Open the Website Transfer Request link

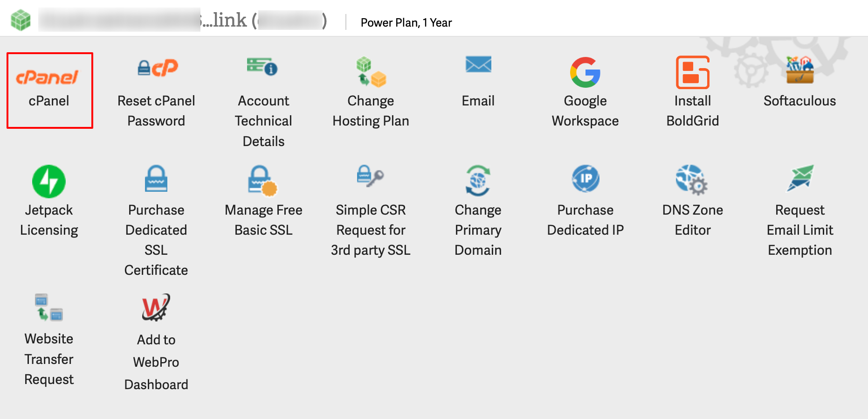(49, 359)
